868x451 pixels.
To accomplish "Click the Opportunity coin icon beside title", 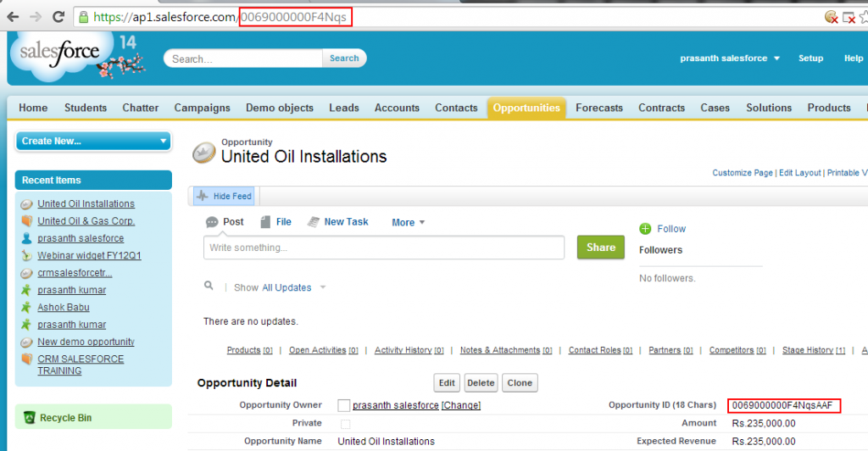I will (203, 153).
